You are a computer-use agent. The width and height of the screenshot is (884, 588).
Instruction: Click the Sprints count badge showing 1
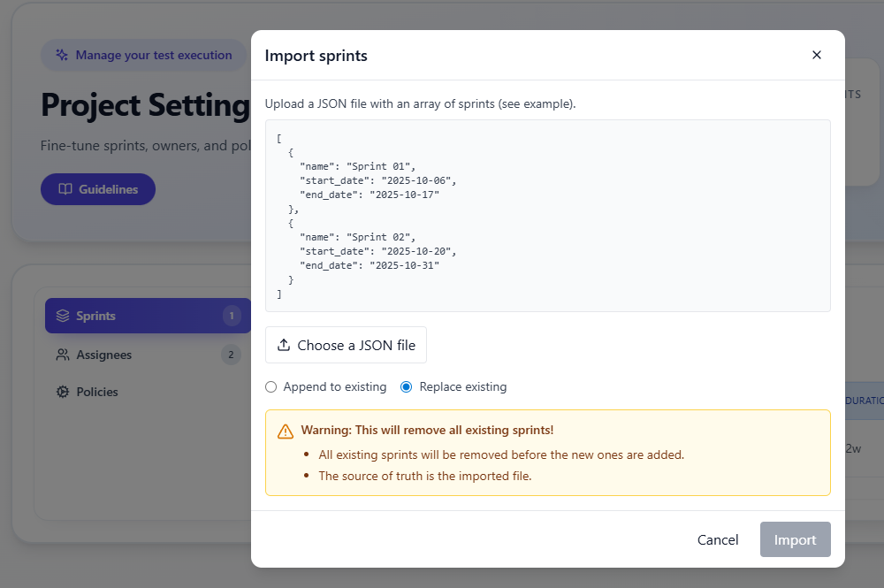pos(232,316)
